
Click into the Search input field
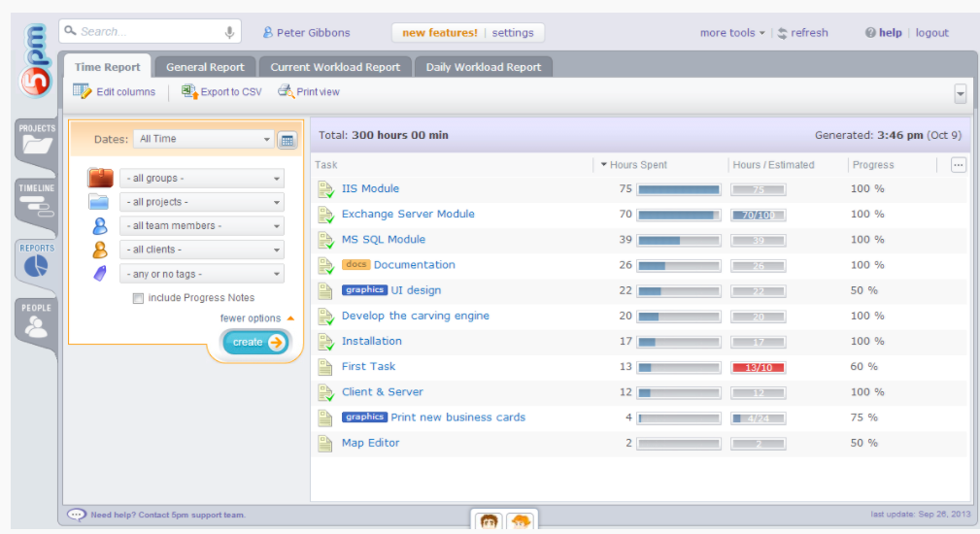coord(146,32)
